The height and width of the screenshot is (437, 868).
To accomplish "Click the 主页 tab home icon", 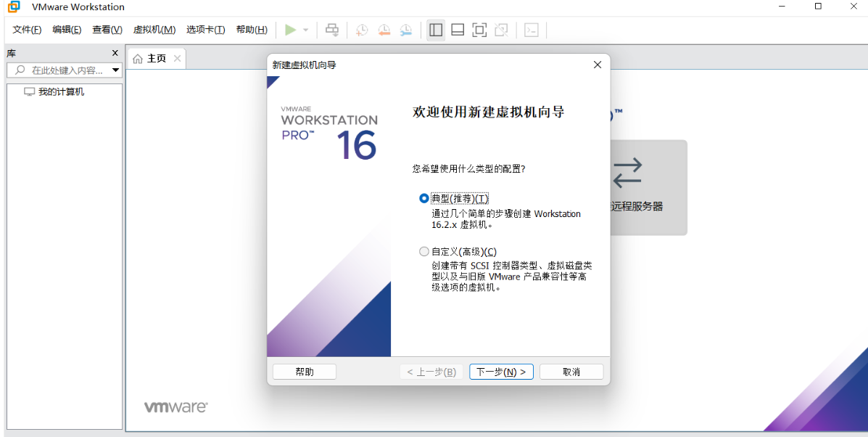I will click(x=138, y=59).
